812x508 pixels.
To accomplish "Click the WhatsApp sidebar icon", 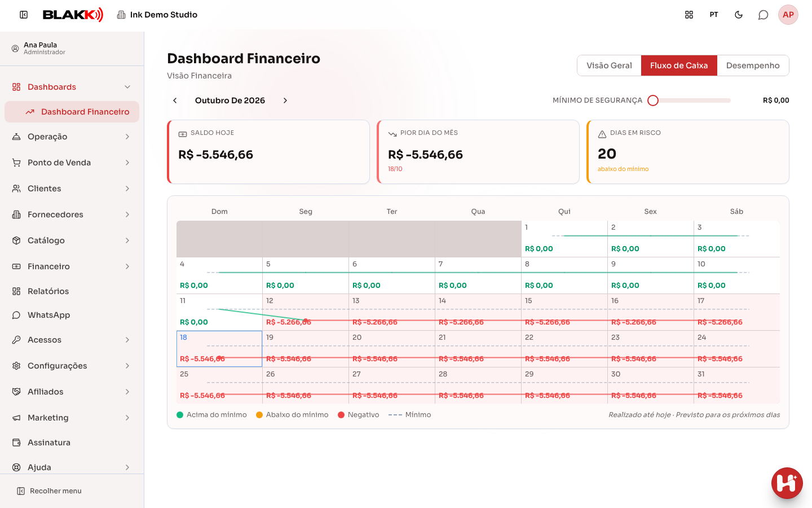I will pos(16,315).
